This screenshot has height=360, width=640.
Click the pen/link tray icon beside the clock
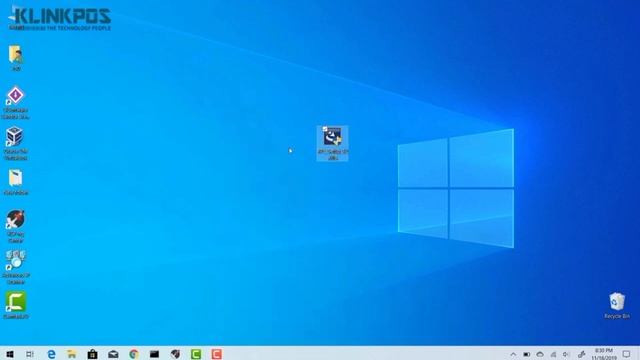581,354
